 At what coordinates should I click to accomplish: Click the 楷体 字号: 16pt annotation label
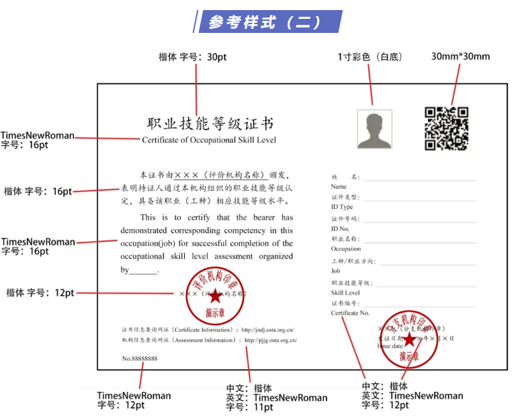pos(38,192)
